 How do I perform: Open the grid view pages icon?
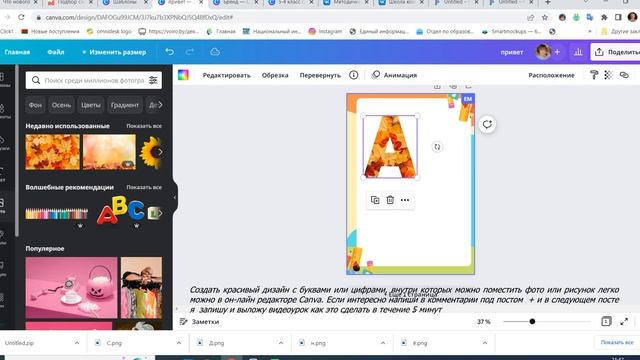tap(606, 322)
